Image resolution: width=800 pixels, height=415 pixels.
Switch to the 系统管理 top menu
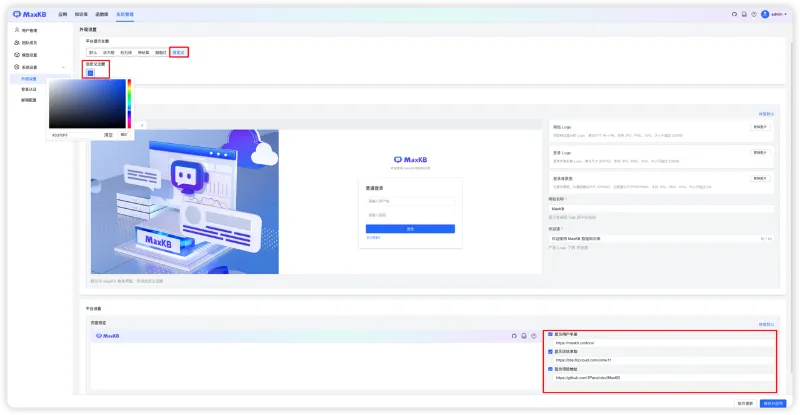[125, 14]
